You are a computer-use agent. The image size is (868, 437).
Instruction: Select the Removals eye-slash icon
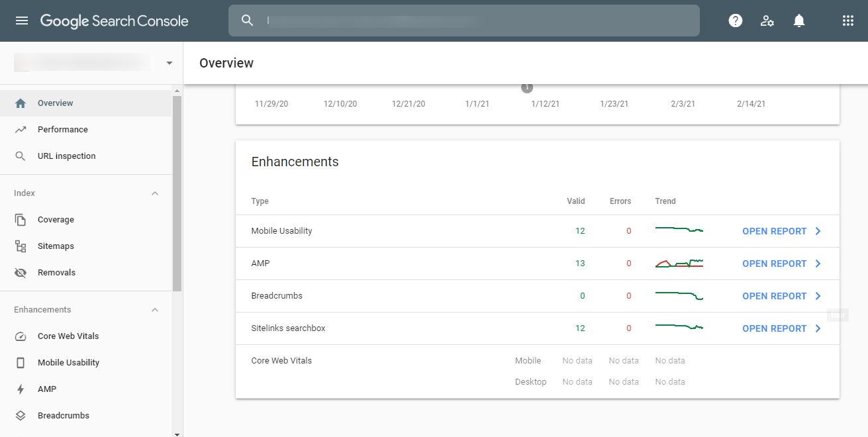click(x=21, y=272)
